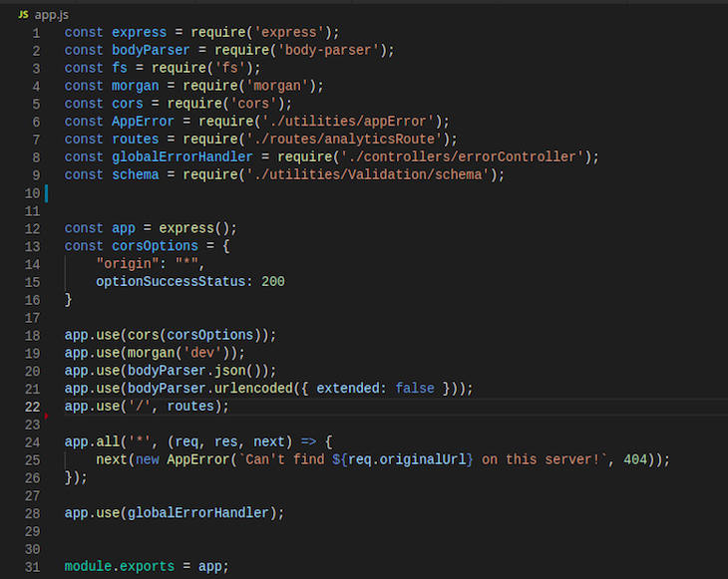Click the schema variable name on line 9

(135, 175)
